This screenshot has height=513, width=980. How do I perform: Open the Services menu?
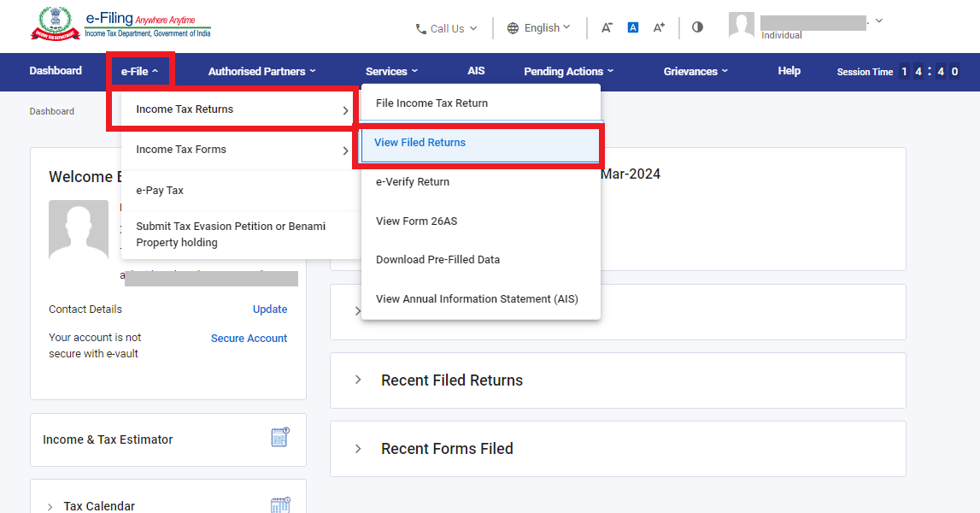point(391,71)
